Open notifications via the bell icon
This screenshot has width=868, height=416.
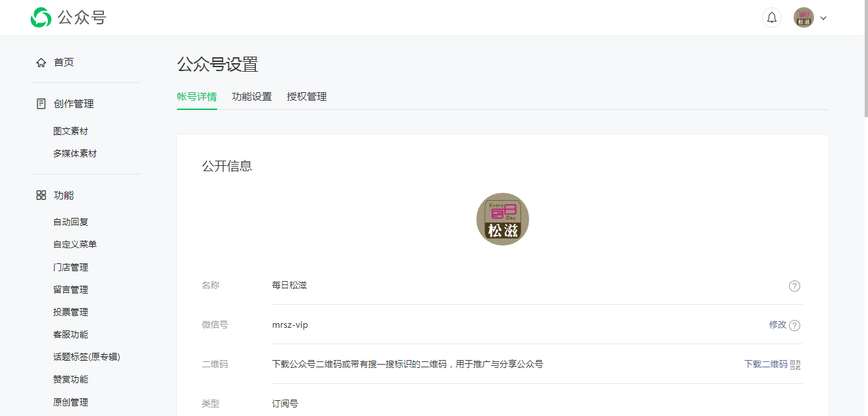coord(771,17)
